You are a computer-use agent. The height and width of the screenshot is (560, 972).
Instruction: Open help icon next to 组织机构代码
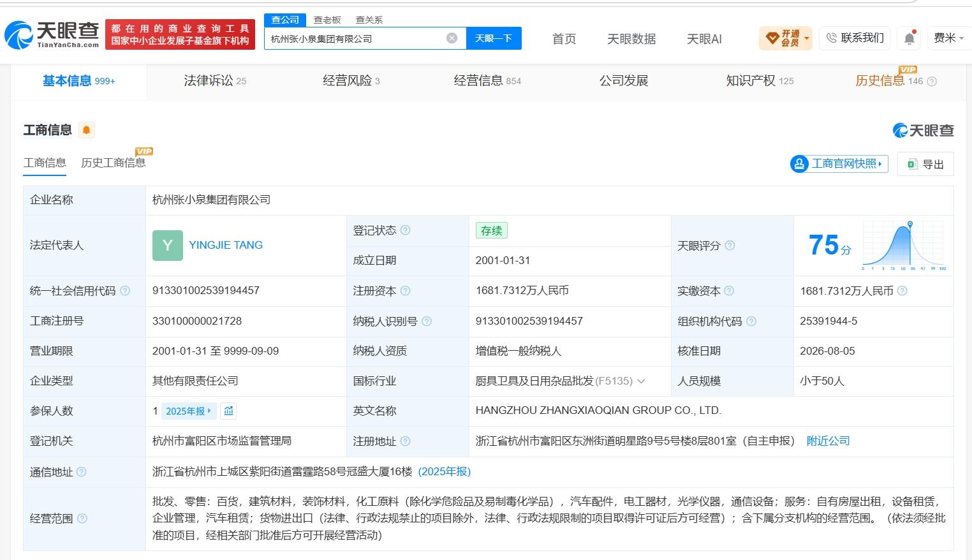tap(751, 321)
